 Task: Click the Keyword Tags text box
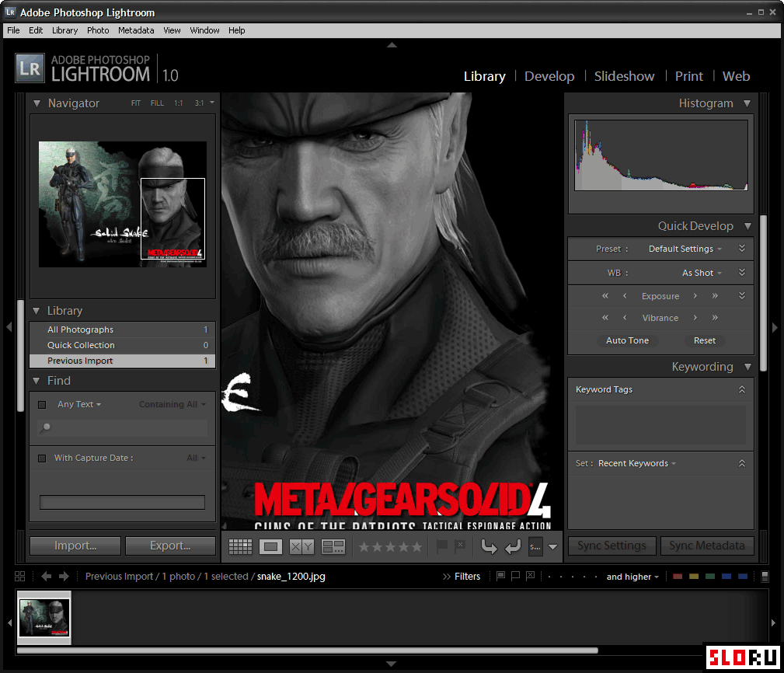[660, 425]
